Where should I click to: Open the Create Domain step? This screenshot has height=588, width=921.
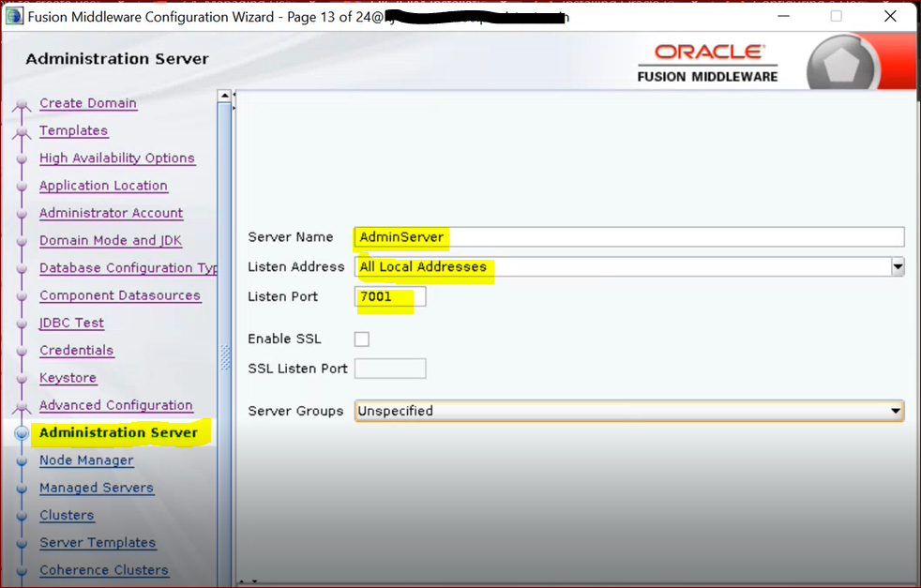tap(88, 103)
